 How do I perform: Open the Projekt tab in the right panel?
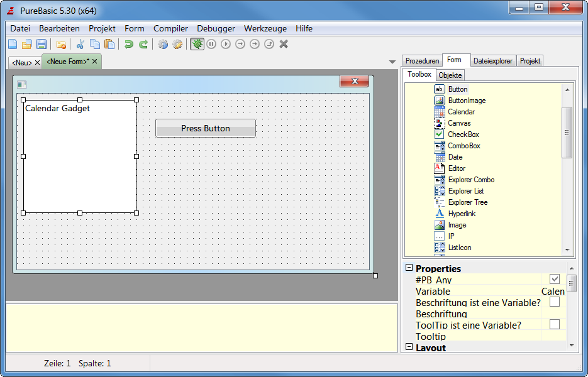(x=530, y=61)
